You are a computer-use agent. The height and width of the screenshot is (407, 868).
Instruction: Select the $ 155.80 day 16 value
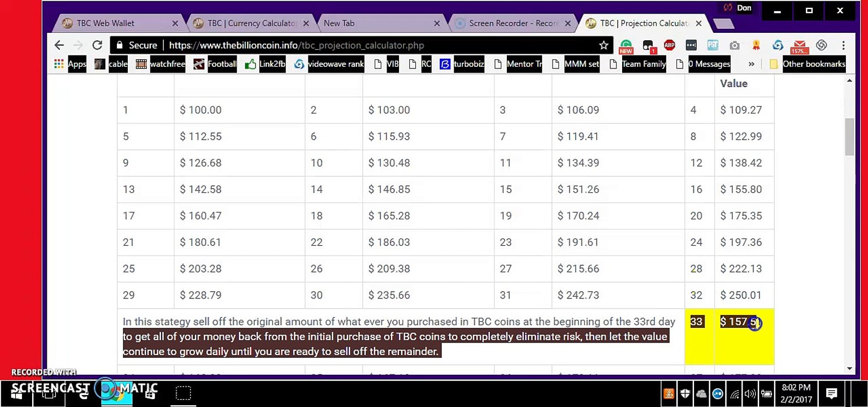click(741, 189)
